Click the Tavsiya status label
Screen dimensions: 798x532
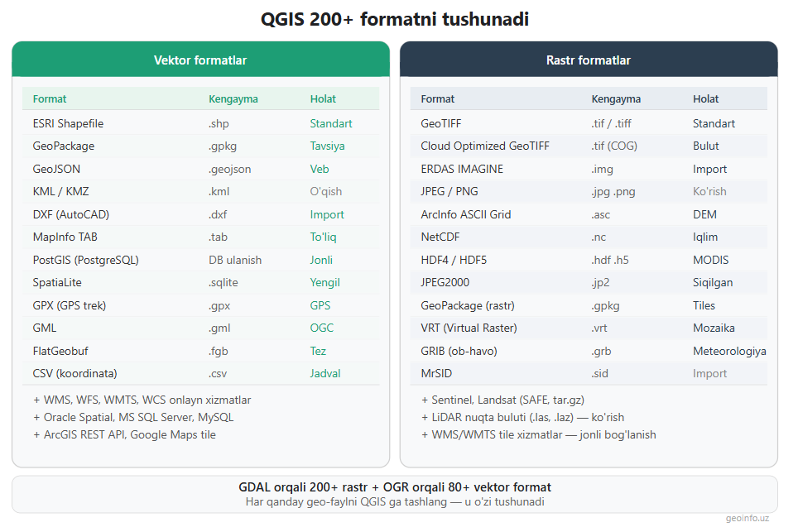click(327, 146)
